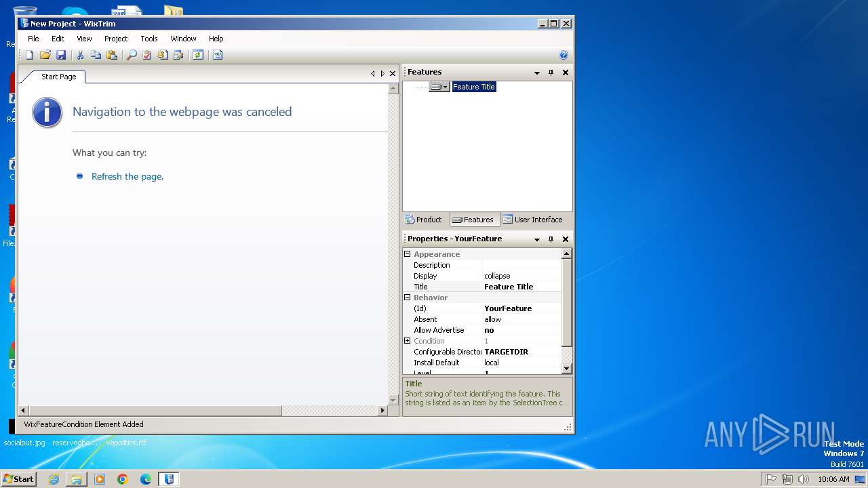Open the Help menu
This screenshot has width=868, height=488.
(216, 39)
